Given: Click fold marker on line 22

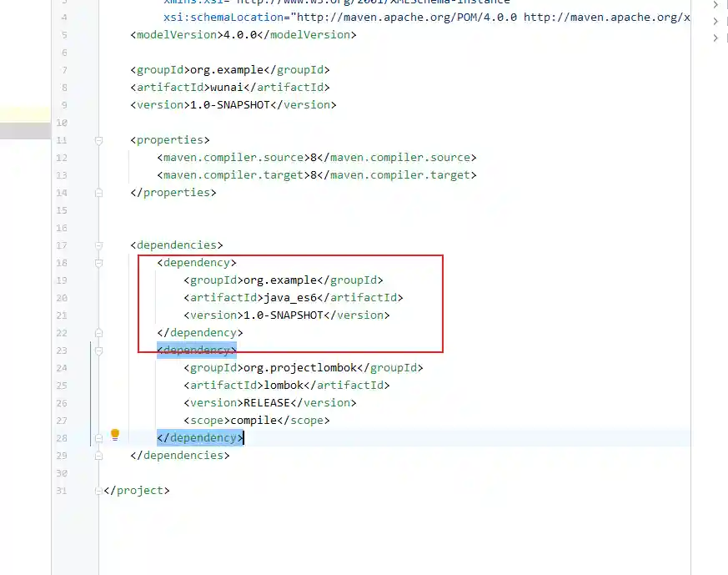Looking at the screenshot, I should coord(98,333).
